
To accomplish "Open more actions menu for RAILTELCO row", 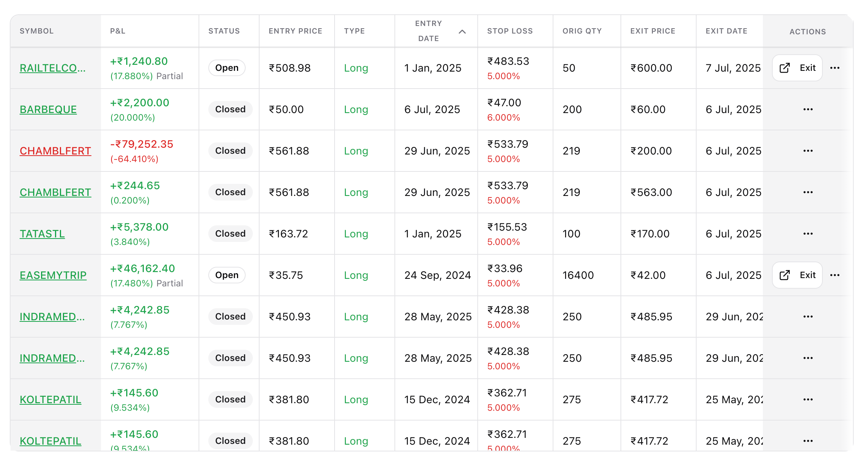I will 835,68.
